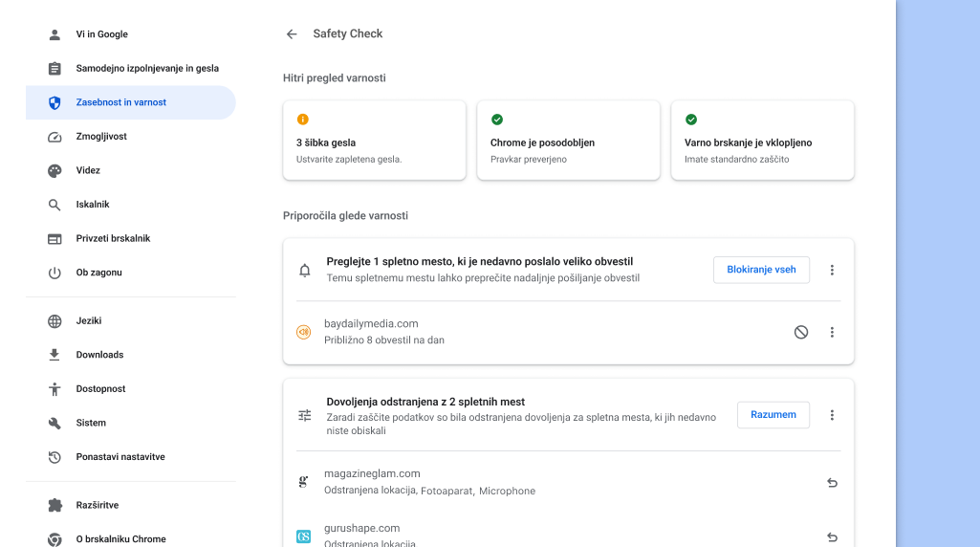Click the orange warning icon on weak passwords card
This screenshot has width=980, height=547.
(302, 120)
